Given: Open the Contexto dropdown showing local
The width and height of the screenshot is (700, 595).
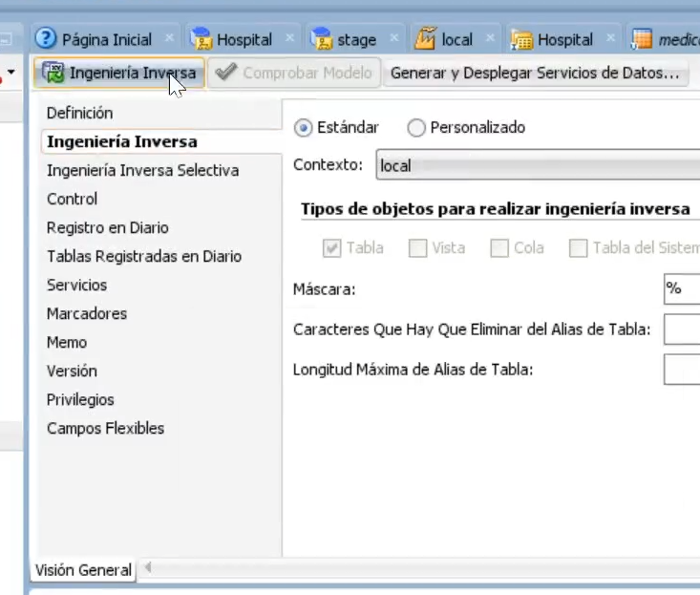Looking at the screenshot, I should pos(538,165).
